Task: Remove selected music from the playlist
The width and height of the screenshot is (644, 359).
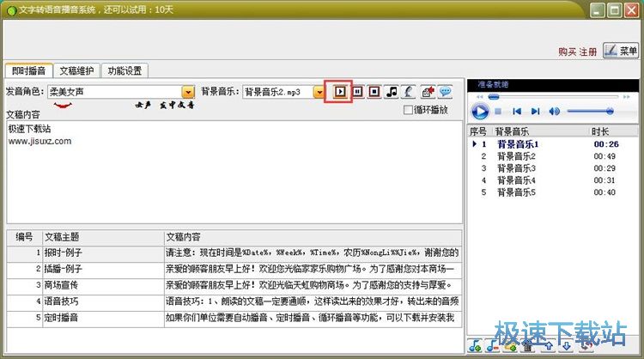Action: tap(493, 346)
